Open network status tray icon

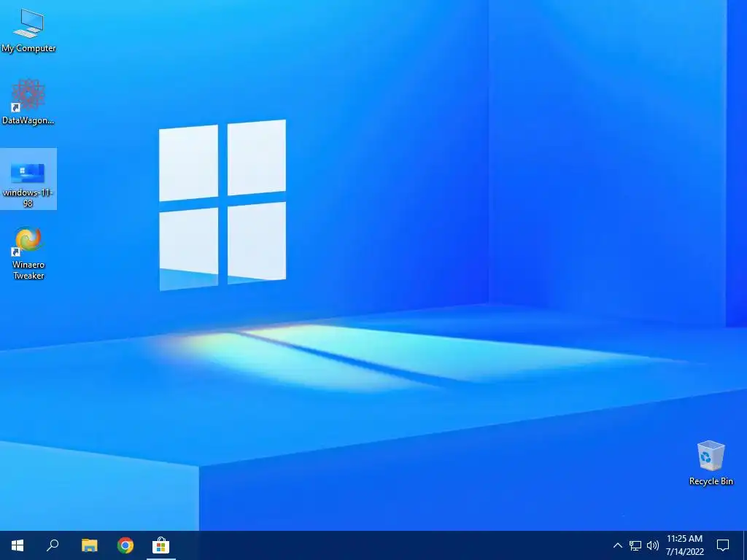(x=635, y=545)
